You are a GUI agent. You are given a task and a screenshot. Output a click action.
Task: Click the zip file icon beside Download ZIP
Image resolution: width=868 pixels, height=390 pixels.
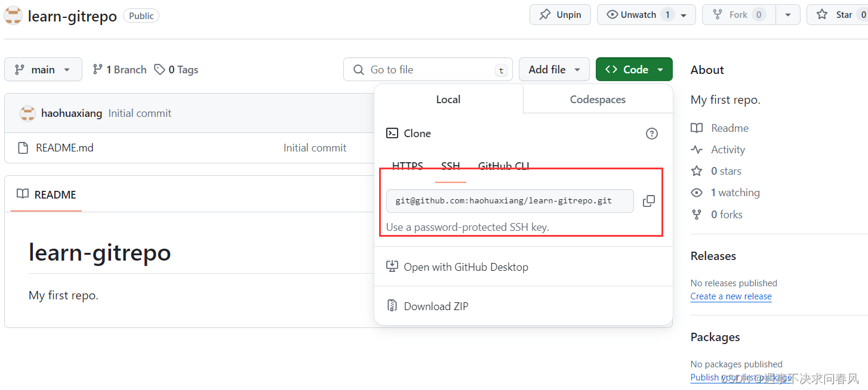point(392,306)
